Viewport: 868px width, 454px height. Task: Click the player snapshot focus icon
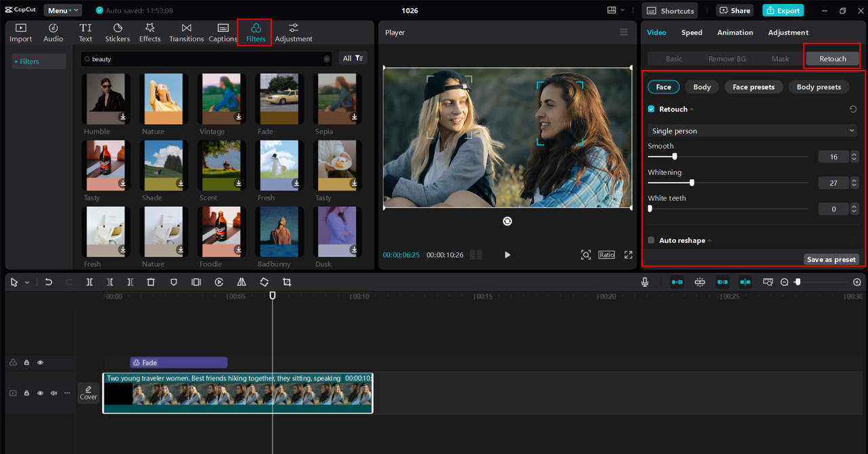(x=586, y=254)
